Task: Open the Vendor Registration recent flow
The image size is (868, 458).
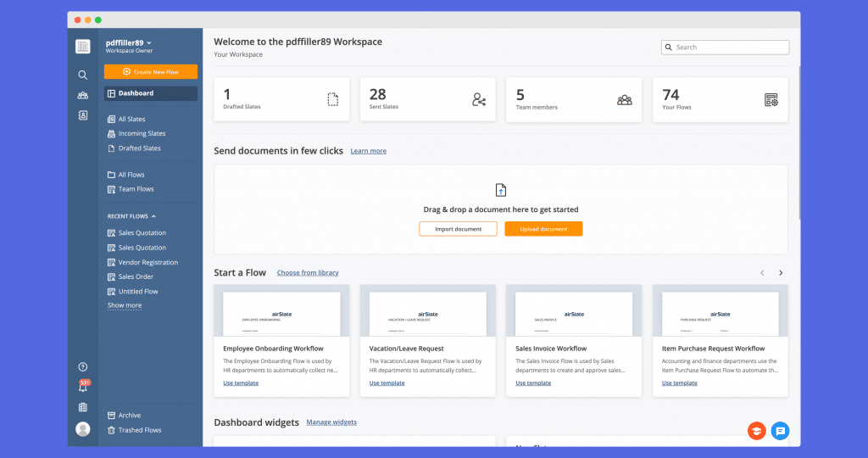Action: 142,262
